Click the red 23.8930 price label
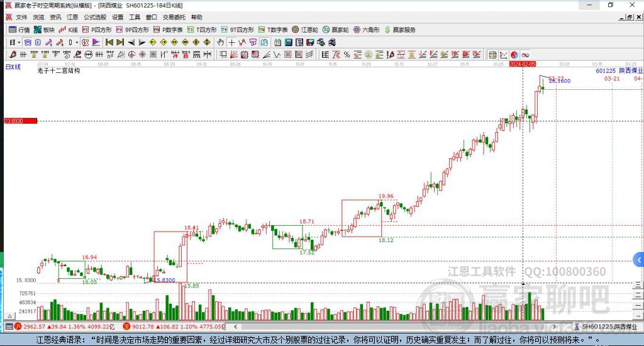 point(21,121)
